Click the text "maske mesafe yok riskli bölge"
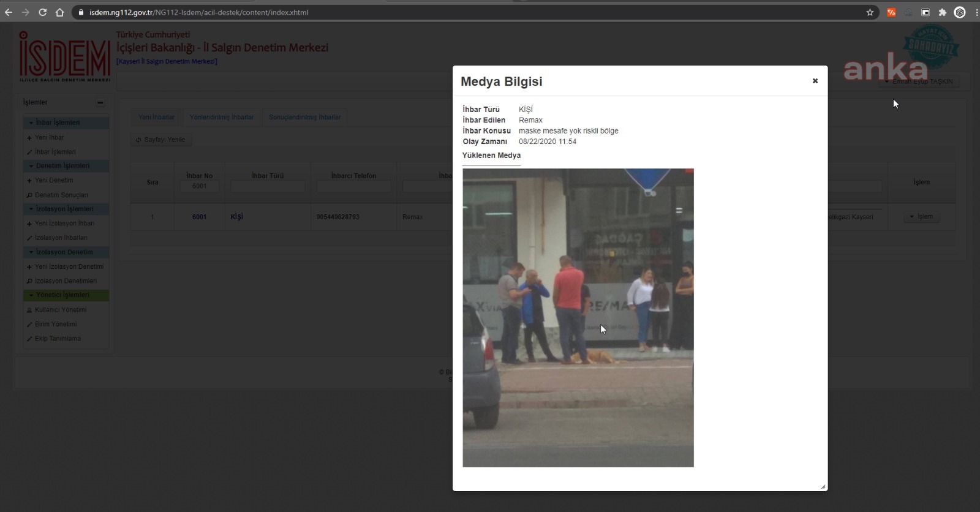The height and width of the screenshot is (512, 980). (x=568, y=130)
